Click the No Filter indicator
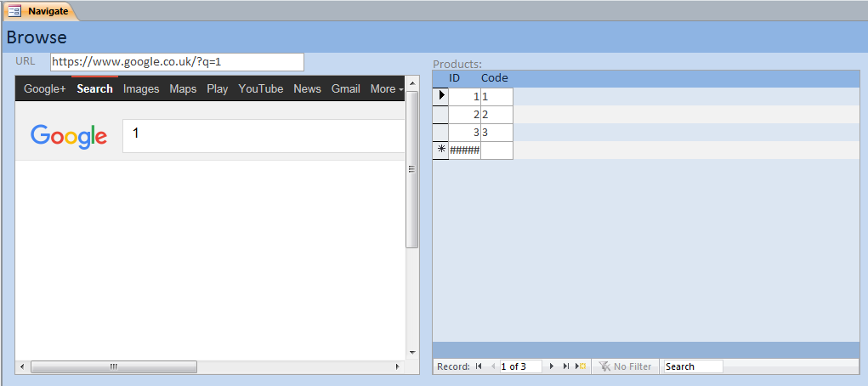This screenshot has width=868, height=386. tap(625, 366)
